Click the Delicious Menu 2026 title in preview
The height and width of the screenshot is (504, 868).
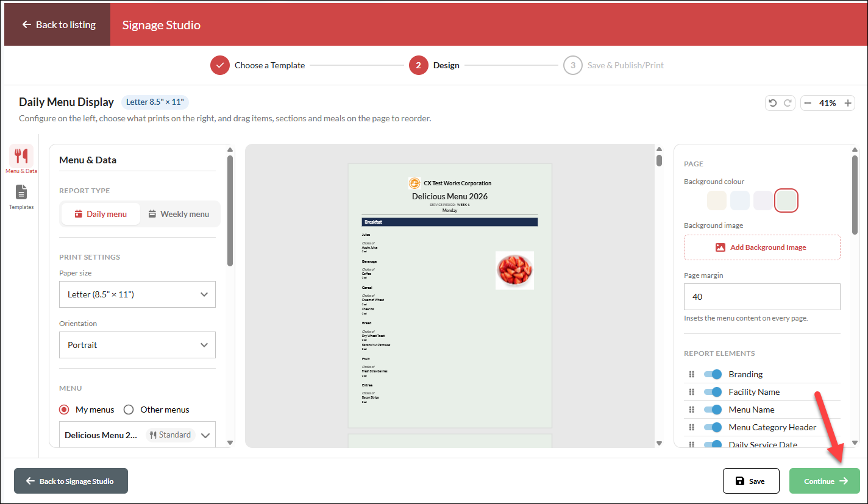click(450, 196)
